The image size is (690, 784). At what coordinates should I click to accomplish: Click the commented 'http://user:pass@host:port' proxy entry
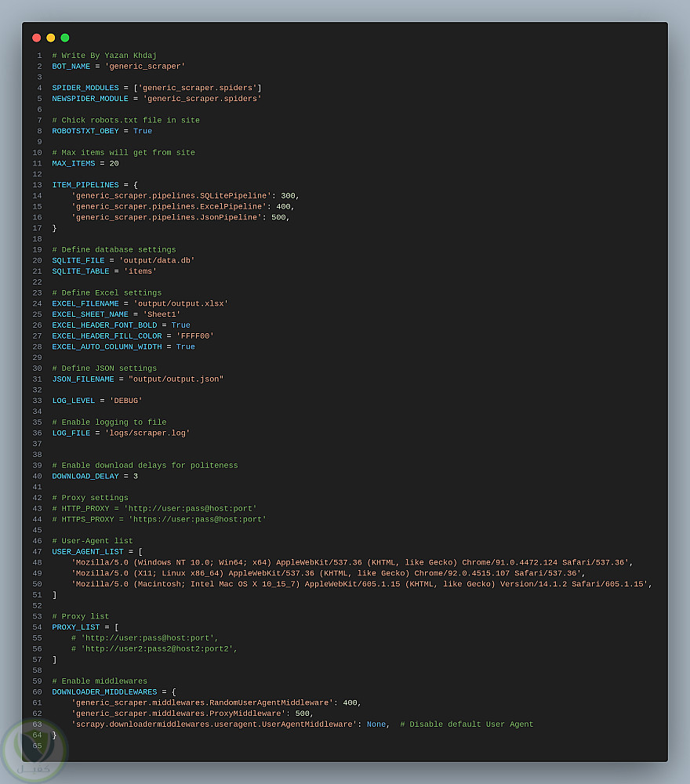click(145, 638)
